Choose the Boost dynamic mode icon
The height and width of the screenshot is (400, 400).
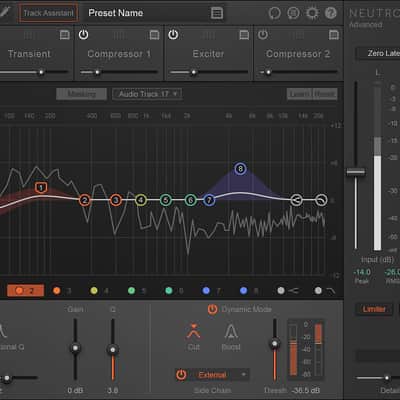coord(231,332)
